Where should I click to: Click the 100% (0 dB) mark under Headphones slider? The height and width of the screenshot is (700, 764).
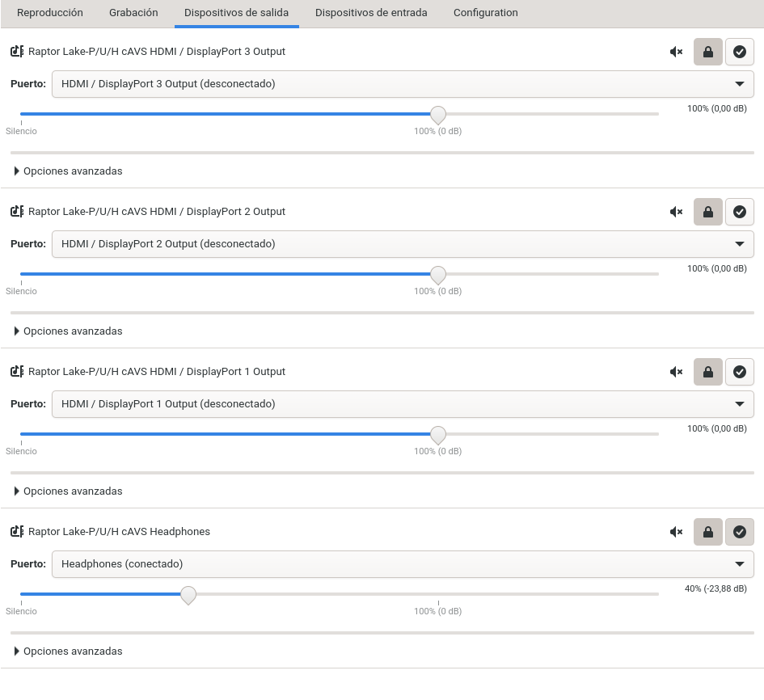[438, 611]
